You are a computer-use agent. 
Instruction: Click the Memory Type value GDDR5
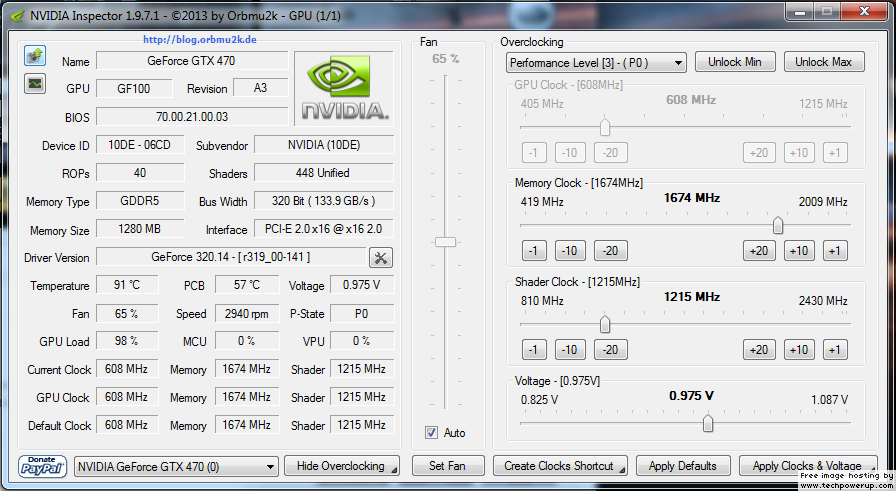pos(140,201)
